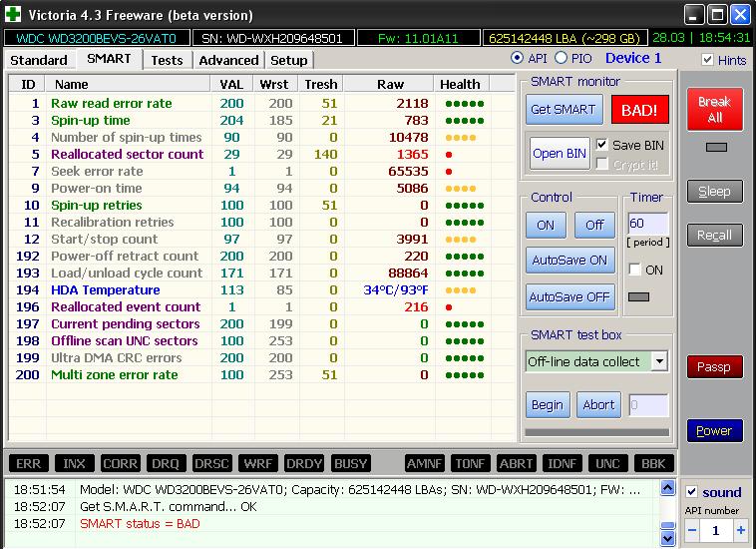Click the Ultra DMA CRC errors row

261,358
